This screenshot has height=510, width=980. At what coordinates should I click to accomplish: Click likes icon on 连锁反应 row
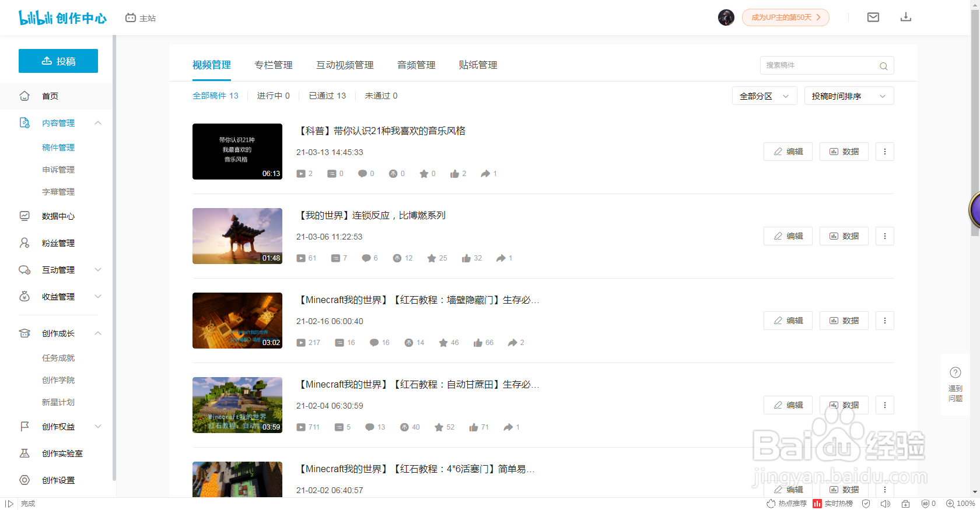tap(466, 258)
